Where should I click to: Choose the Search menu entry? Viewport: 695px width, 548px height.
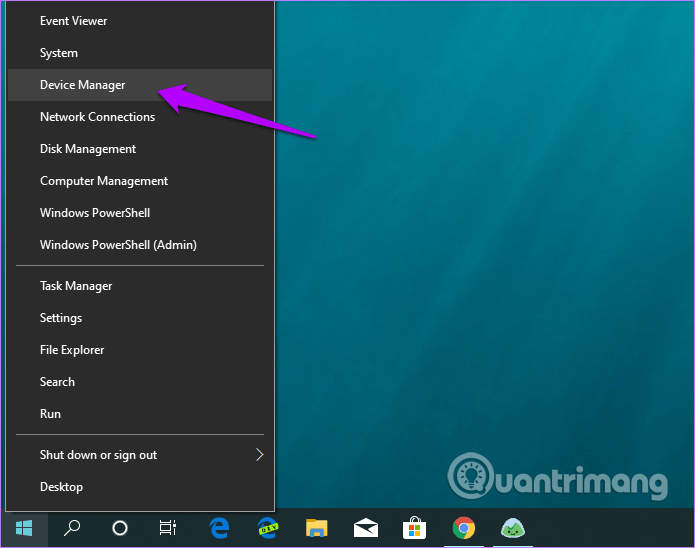140,381
